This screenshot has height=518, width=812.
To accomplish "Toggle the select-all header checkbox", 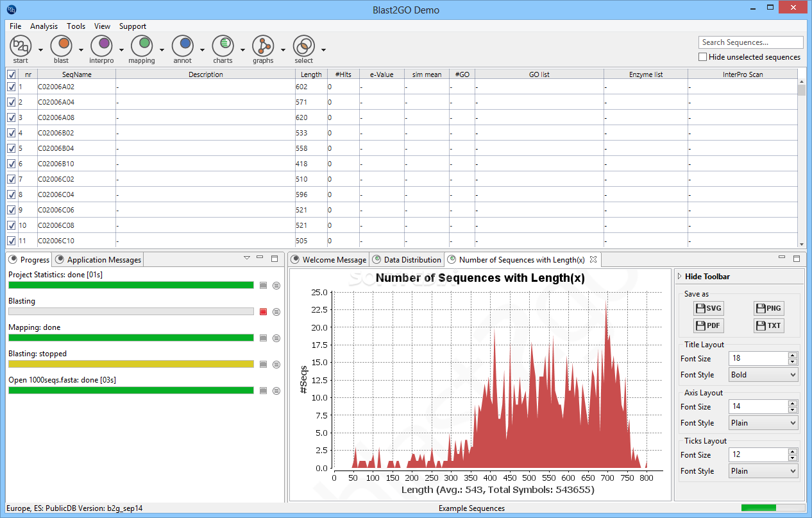I will click(11, 74).
